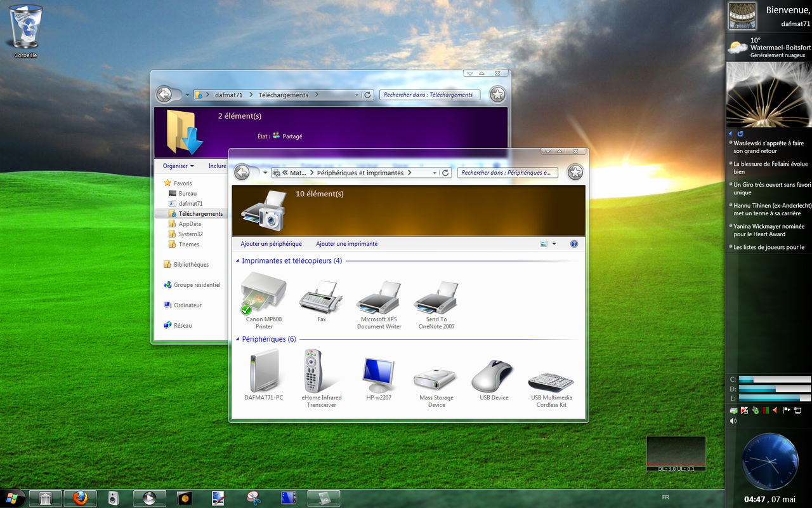Click back arrow in Périphériques window
The image size is (812, 508).
point(242,172)
